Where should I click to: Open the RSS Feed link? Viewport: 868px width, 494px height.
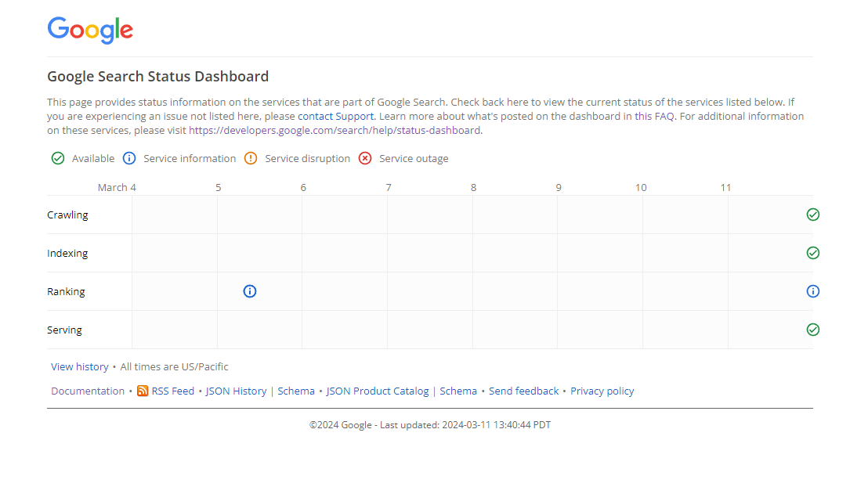[172, 391]
